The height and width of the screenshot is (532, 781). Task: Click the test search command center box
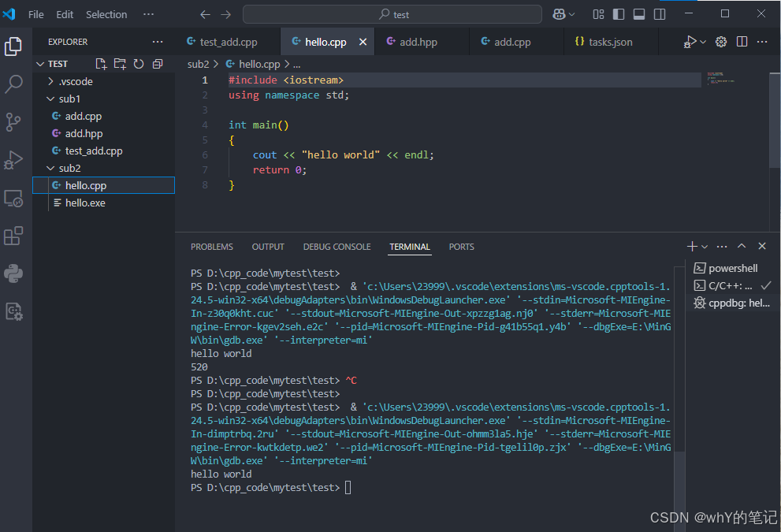tap(392, 14)
